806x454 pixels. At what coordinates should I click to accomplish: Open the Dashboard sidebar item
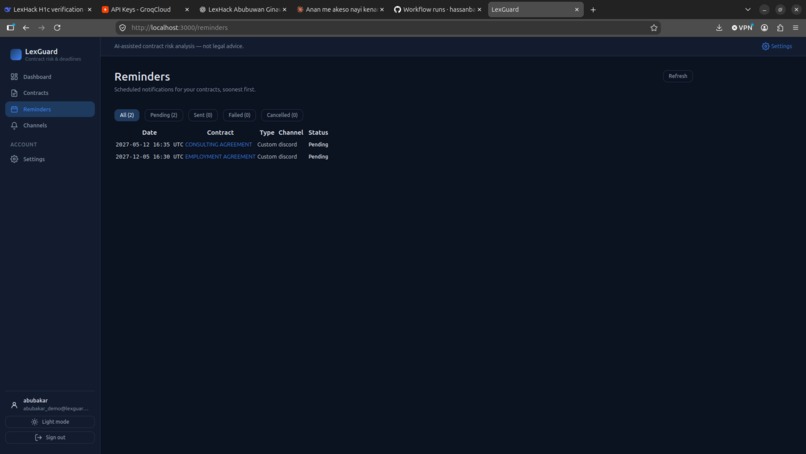[x=50, y=77]
